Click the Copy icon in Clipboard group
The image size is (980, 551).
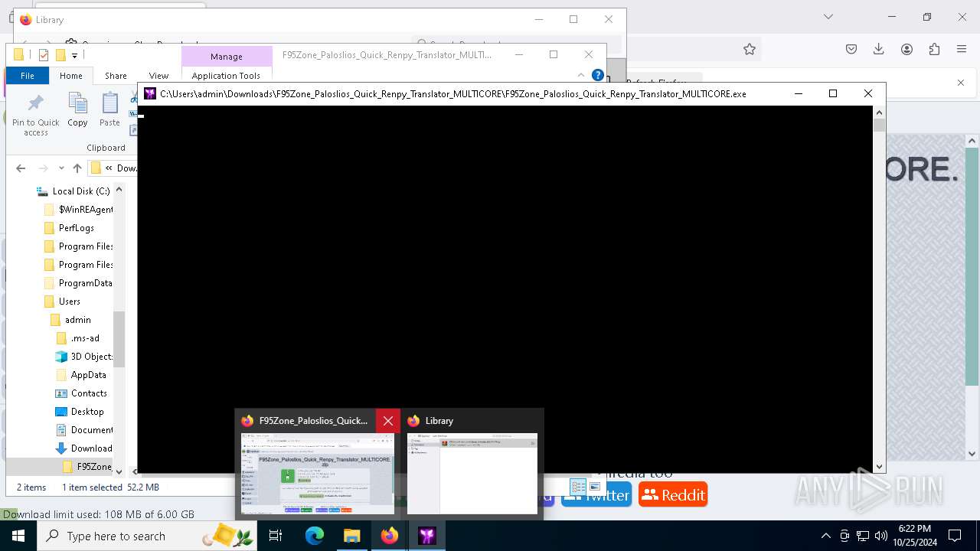click(77, 109)
